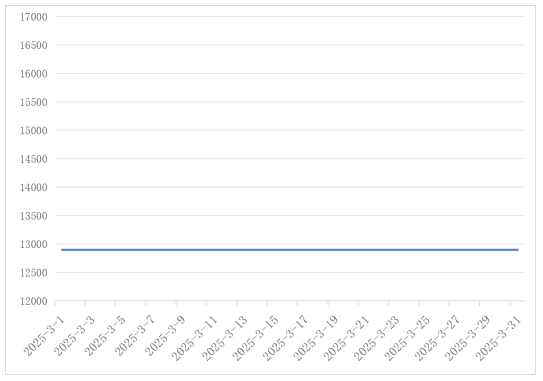Click the 13000 y-axis label

pyautogui.click(x=34, y=244)
